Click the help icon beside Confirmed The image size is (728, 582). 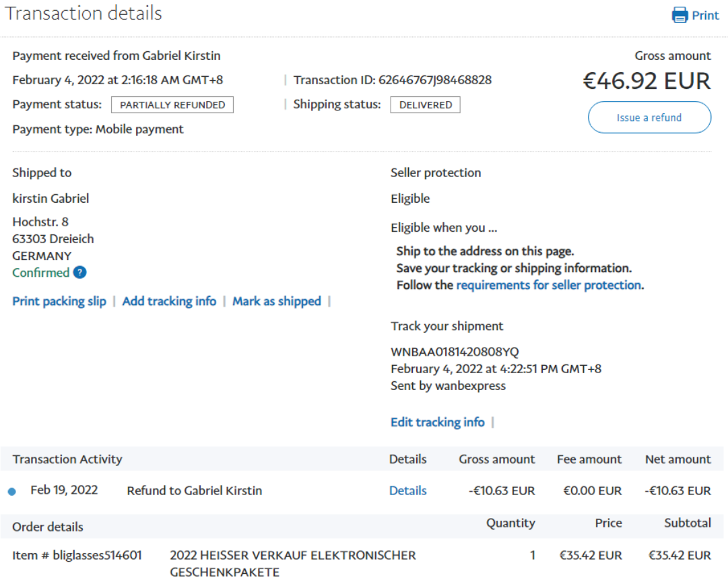point(79,272)
